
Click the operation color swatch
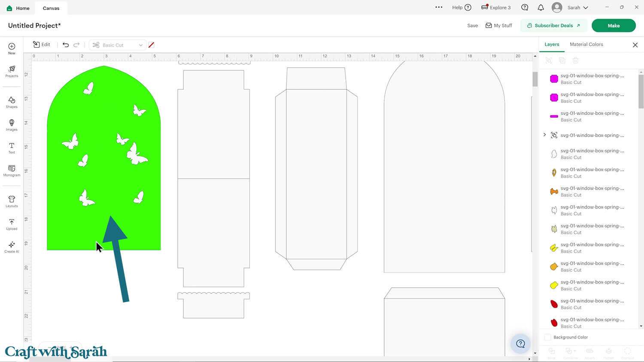point(151,45)
